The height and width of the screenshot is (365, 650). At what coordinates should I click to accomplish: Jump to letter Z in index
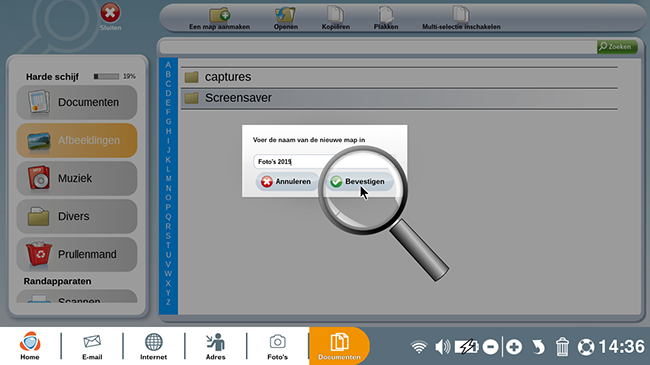pyautogui.click(x=168, y=302)
